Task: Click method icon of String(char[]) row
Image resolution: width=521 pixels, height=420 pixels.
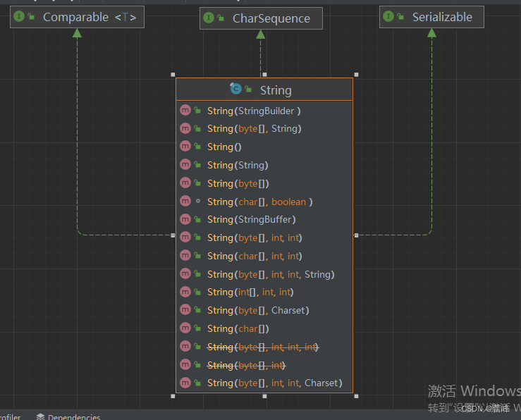Action: [185, 328]
